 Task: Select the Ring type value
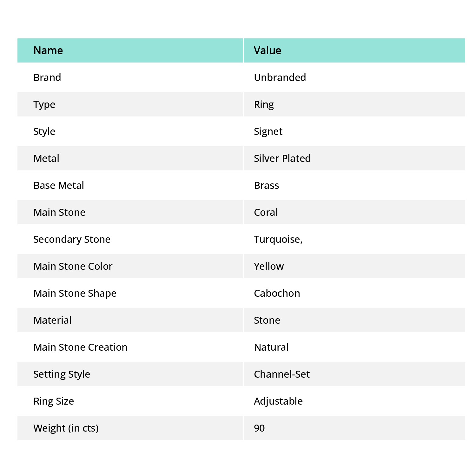264,104
